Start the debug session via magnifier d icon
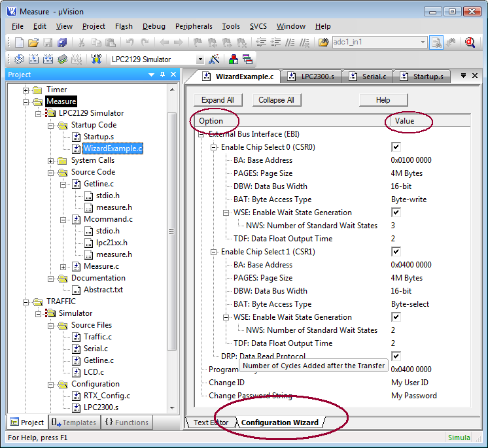Viewport: 488px width, 448px height. click(x=470, y=43)
